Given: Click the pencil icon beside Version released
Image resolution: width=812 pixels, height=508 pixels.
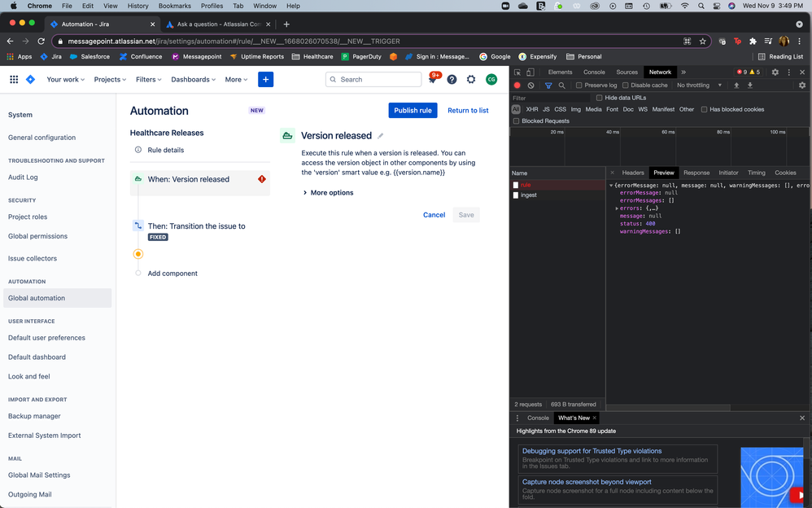Looking at the screenshot, I should coord(381,136).
